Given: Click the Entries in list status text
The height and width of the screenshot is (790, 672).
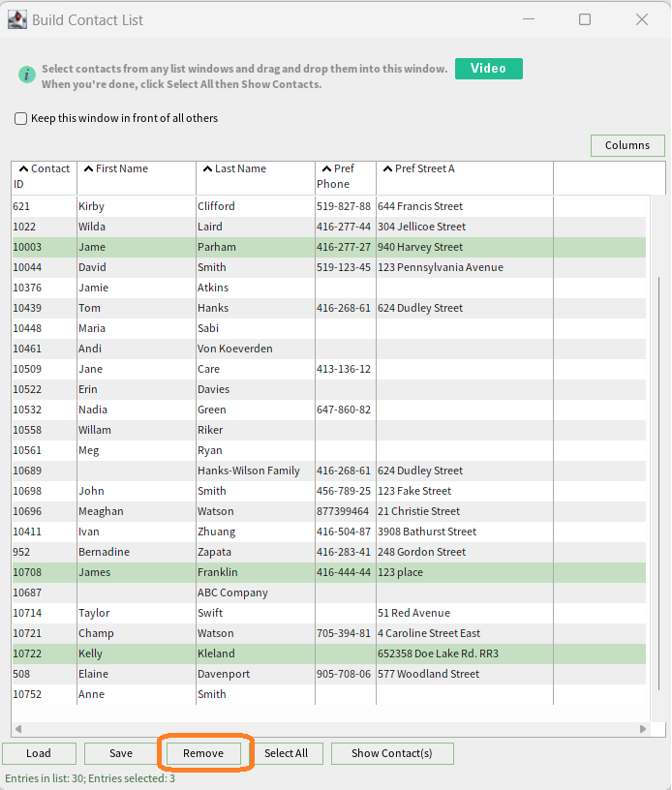Looking at the screenshot, I should [x=90, y=778].
